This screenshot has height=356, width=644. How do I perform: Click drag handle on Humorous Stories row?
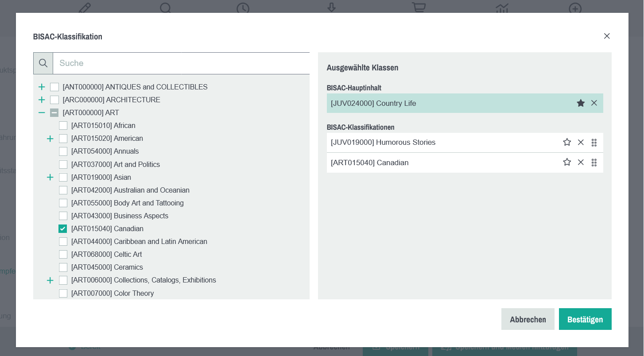tap(594, 143)
